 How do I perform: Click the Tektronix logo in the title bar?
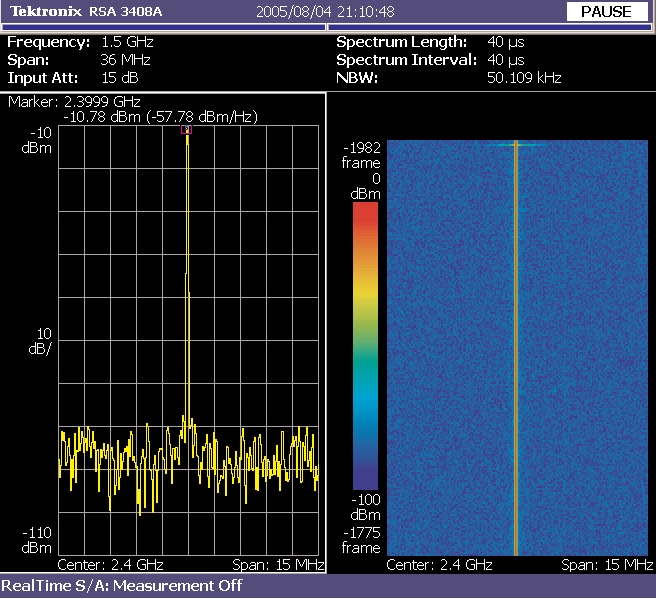coord(44,12)
